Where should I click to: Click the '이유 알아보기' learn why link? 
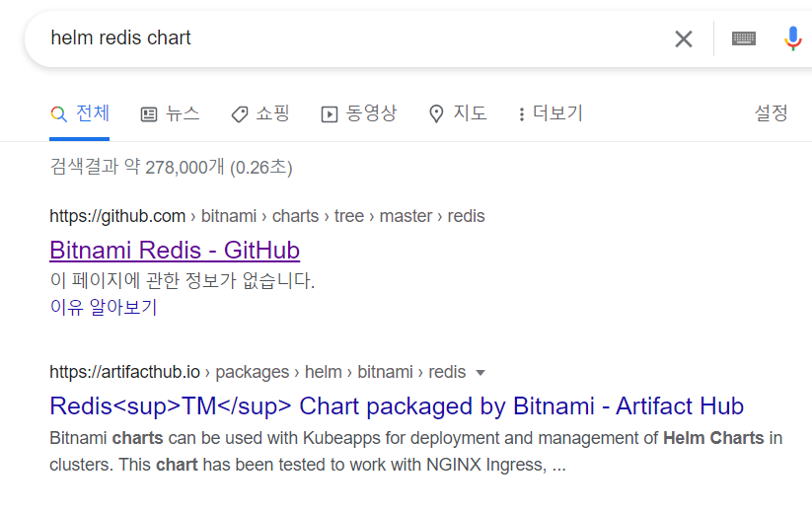pos(103,307)
